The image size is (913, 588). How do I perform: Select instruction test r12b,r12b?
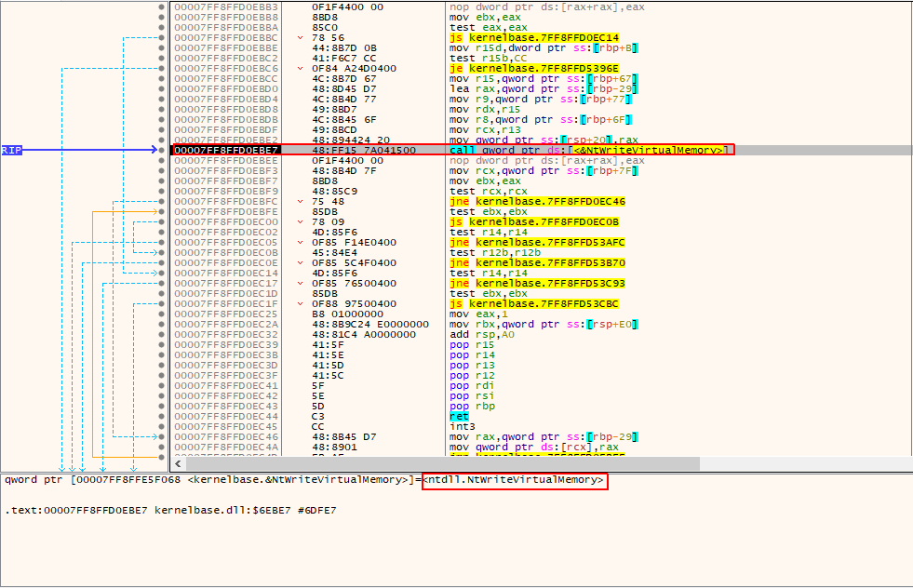[x=495, y=253]
